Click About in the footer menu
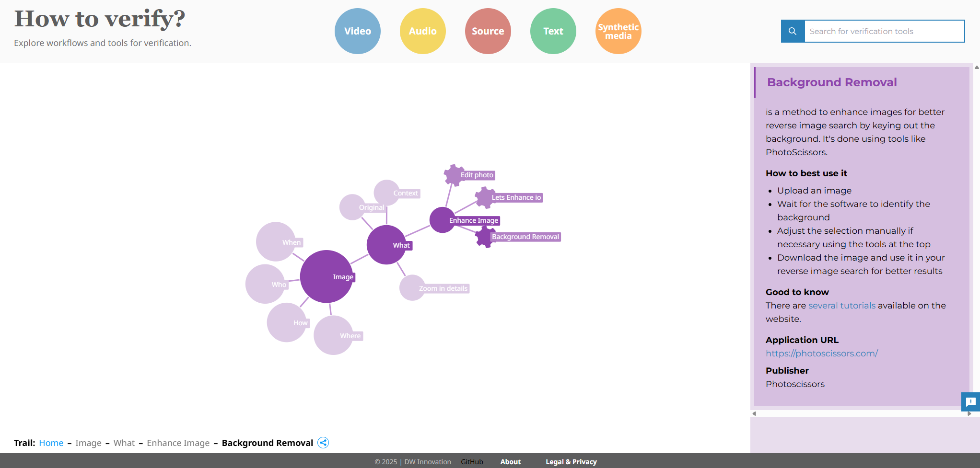 click(x=510, y=461)
